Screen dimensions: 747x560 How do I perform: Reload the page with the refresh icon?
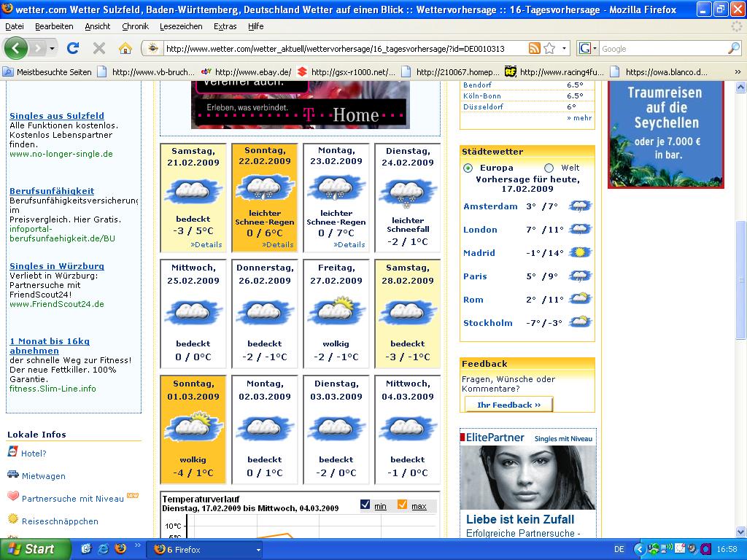tap(72, 48)
